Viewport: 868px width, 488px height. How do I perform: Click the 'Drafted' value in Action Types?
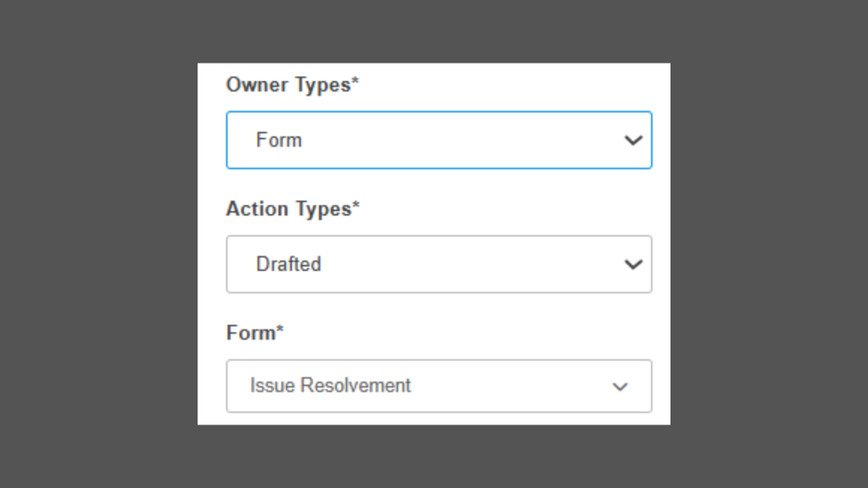[288, 264]
